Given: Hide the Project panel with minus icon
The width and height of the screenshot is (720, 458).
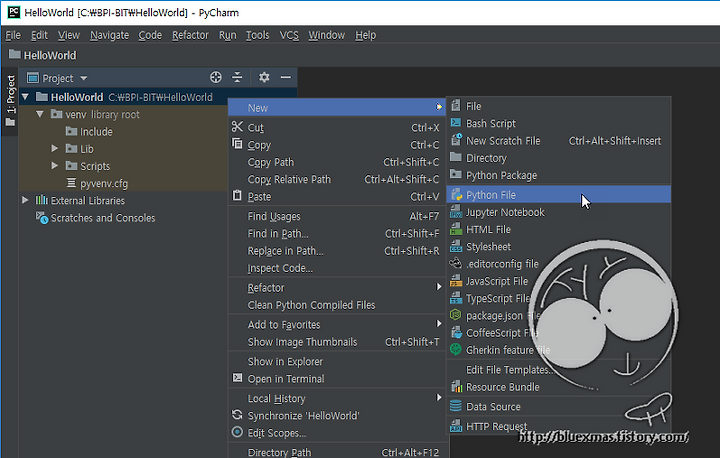Looking at the screenshot, I should tap(286, 77).
